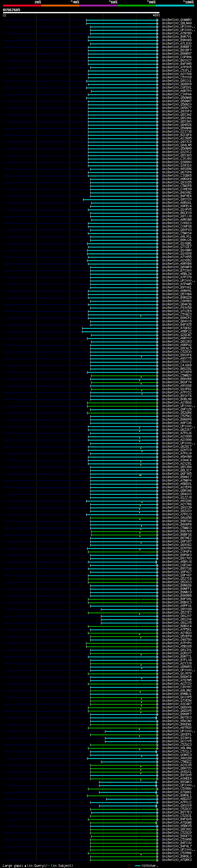197x868 pixels.
Task: Select the UniRef100_O23738 label
Action: coord(176,132)
